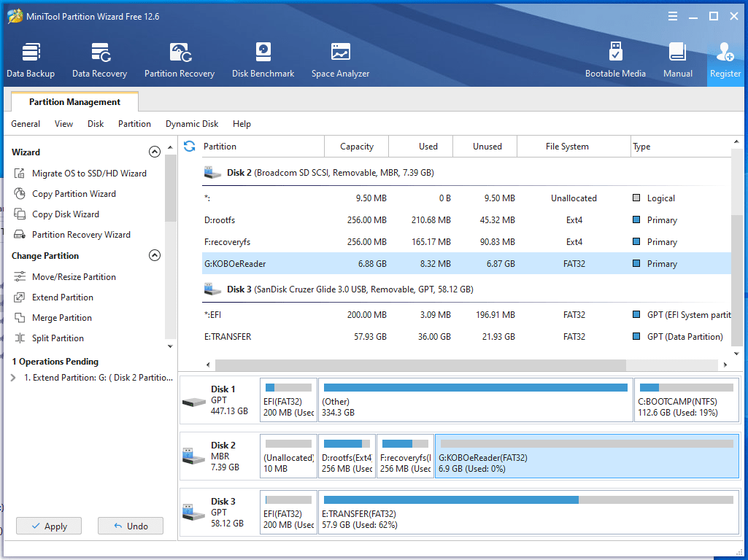Launch Data Recovery
Screen dimensions: 748x560
100,60
